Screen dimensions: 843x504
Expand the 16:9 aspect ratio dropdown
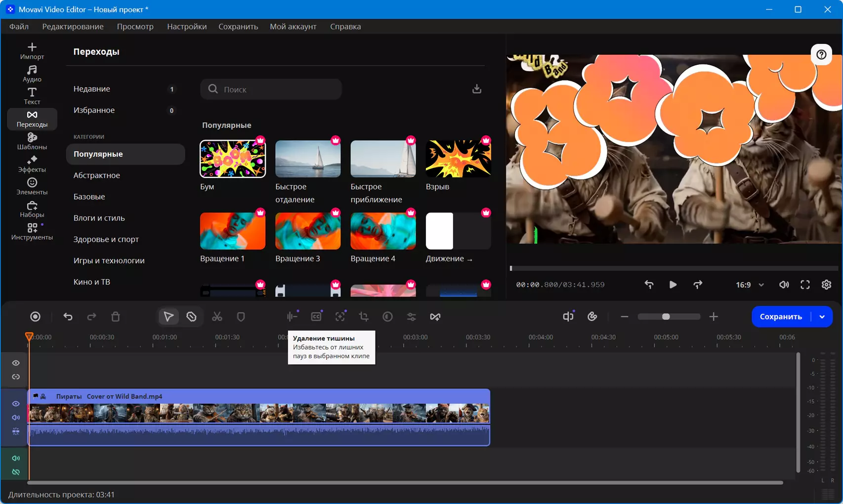click(x=750, y=285)
